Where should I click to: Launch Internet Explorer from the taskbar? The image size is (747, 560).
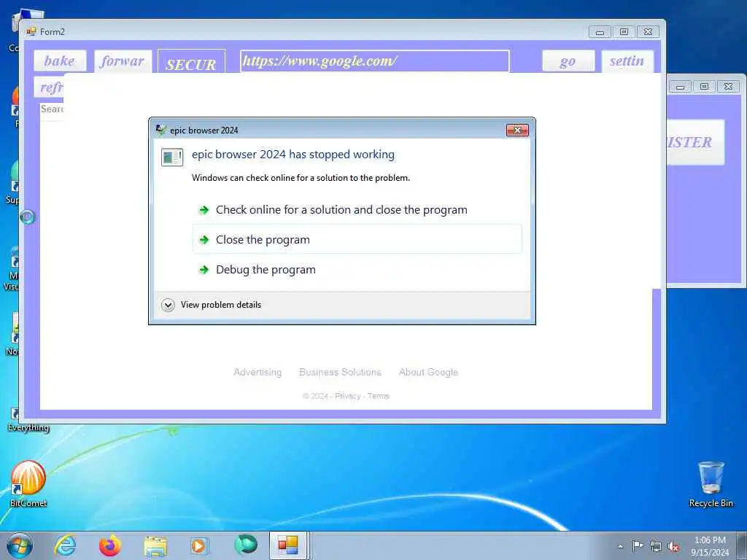[65, 545]
